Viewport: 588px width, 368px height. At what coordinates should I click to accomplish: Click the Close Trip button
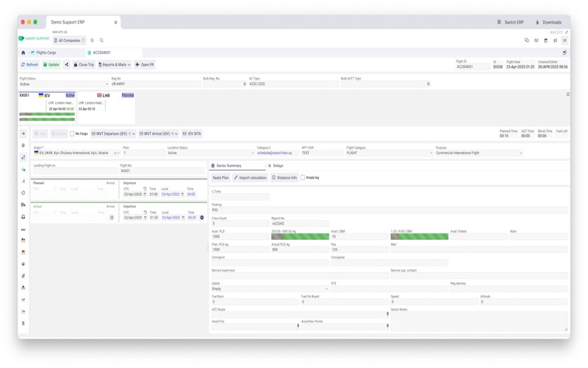tap(84, 65)
